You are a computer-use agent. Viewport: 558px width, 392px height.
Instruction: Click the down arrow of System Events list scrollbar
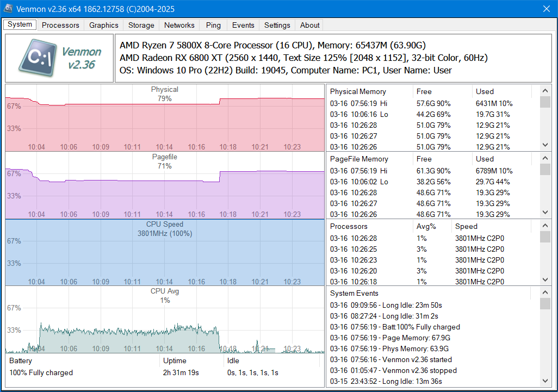coord(545,381)
